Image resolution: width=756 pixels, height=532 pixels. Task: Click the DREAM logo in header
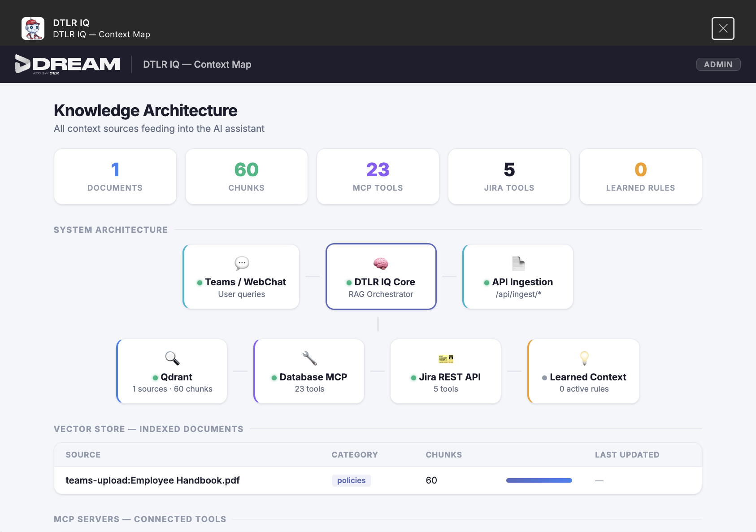tap(68, 64)
